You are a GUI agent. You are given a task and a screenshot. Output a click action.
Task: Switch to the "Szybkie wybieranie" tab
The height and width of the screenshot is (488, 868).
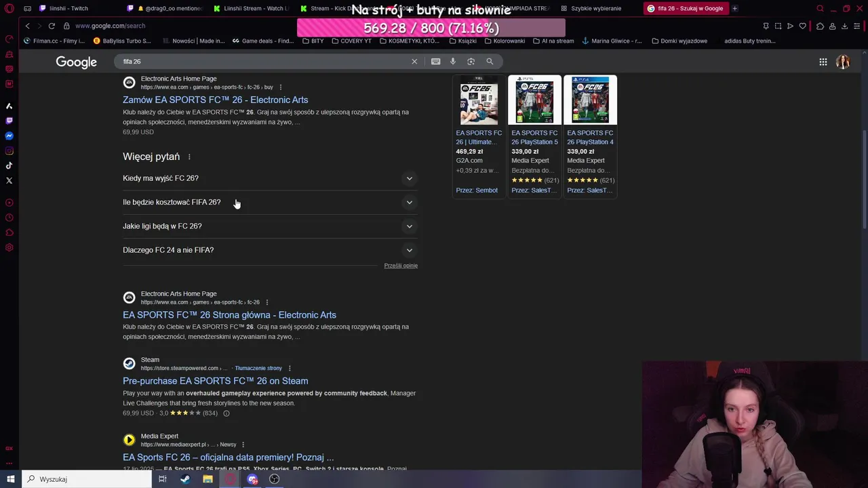coord(597,9)
